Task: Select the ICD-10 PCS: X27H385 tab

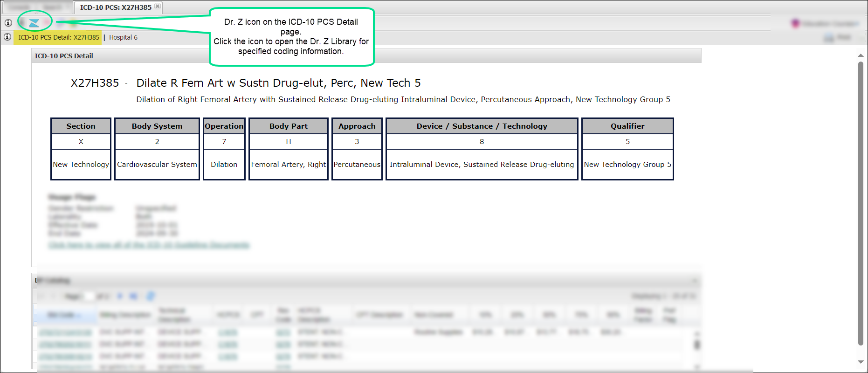Action: pos(115,7)
